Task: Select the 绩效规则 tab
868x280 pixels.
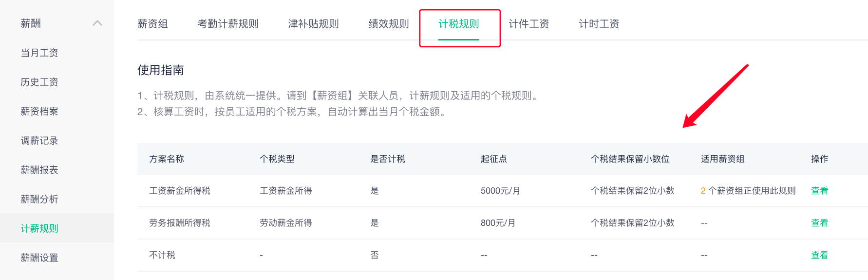Action: click(389, 24)
